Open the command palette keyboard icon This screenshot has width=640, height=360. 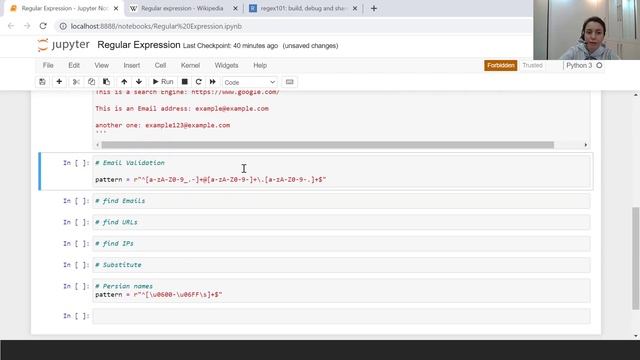pos(289,82)
